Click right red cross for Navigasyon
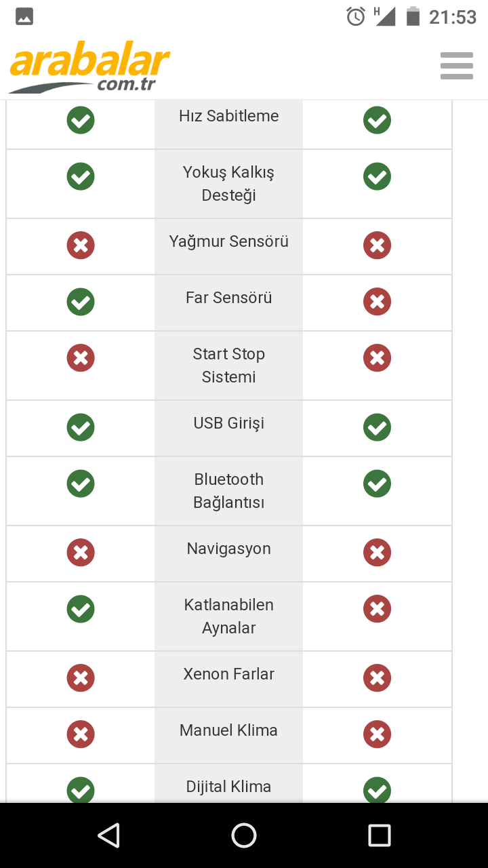Viewport: 488px width, 868px height. point(377,553)
